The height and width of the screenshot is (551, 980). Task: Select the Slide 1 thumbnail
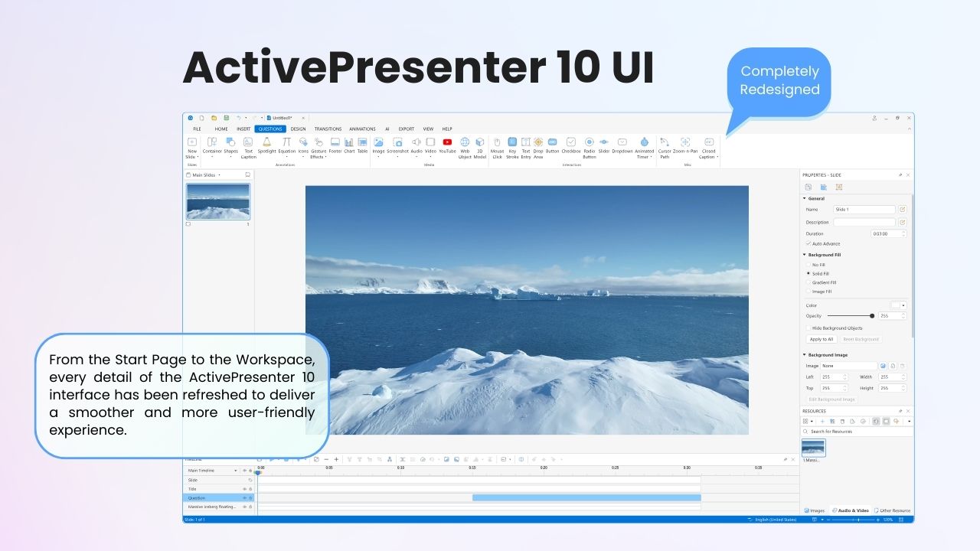[217, 201]
